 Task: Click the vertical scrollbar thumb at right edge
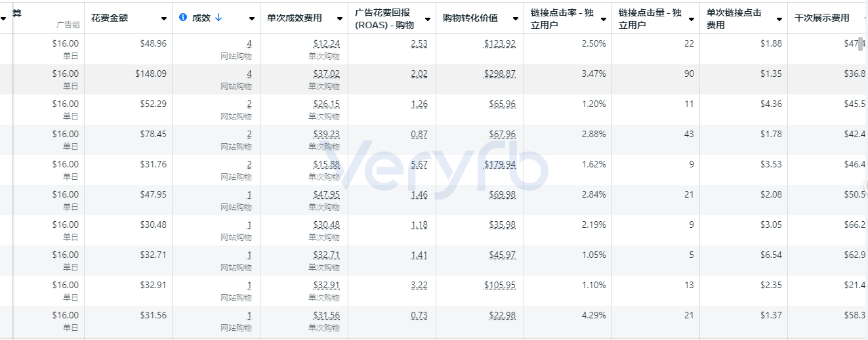pyautogui.click(x=860, y=45)
